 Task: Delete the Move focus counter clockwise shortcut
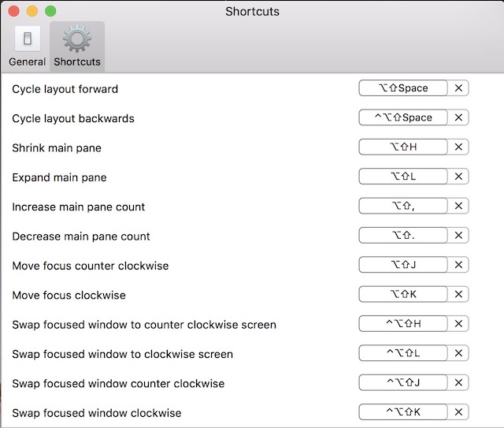(458, 265)
